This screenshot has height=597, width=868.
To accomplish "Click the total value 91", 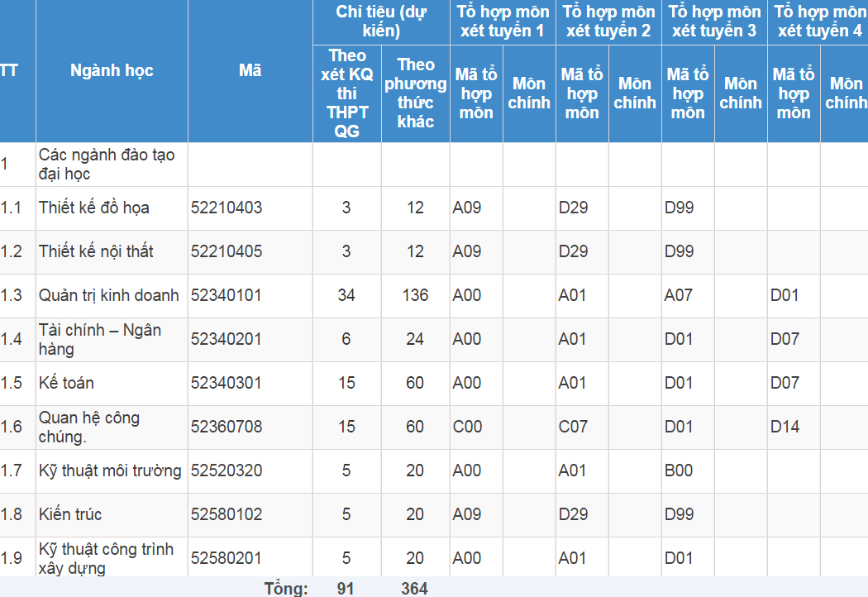I will tap(346, 589).
